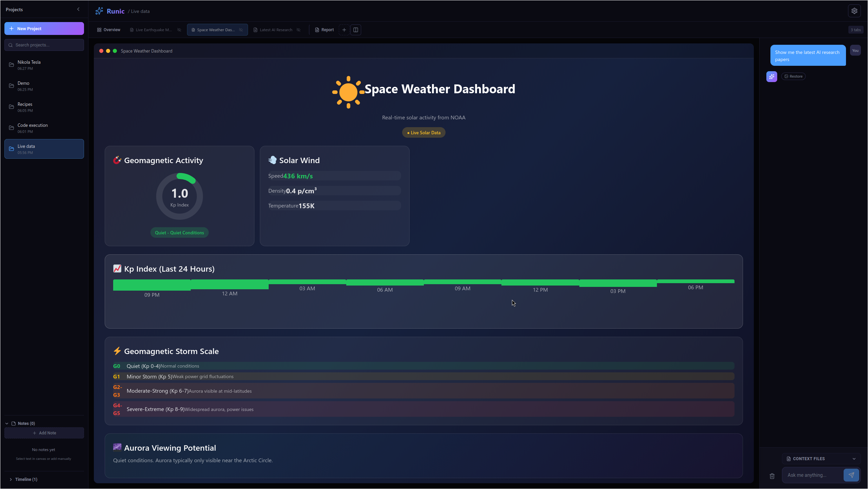Click the Runic sparkle logo icon
The width and height of the screenshot is (868, 489).
point(99,11)
